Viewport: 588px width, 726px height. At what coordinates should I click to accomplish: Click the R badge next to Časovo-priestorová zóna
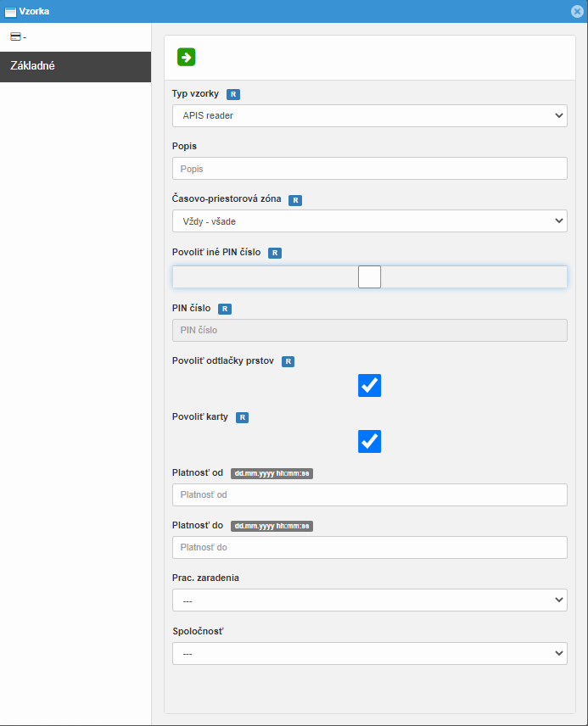pos(295,200)
